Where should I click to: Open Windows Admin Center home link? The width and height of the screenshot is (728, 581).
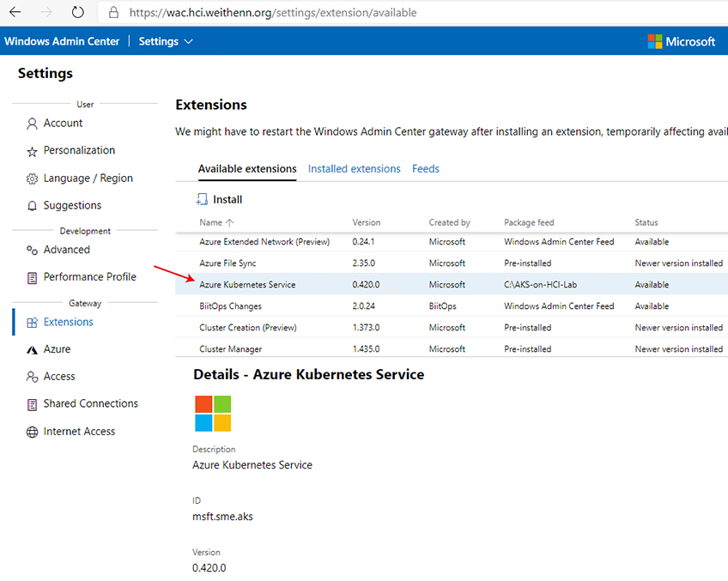[x=62, y=41]
